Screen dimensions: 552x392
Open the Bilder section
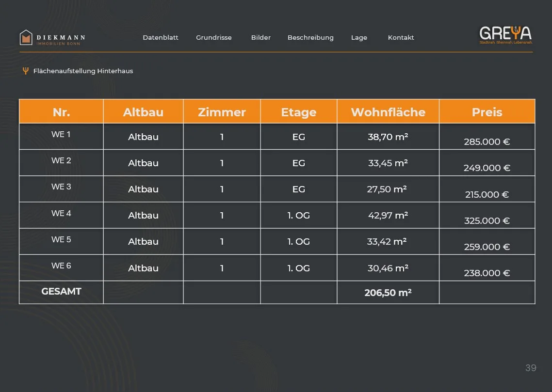point(261,38)
